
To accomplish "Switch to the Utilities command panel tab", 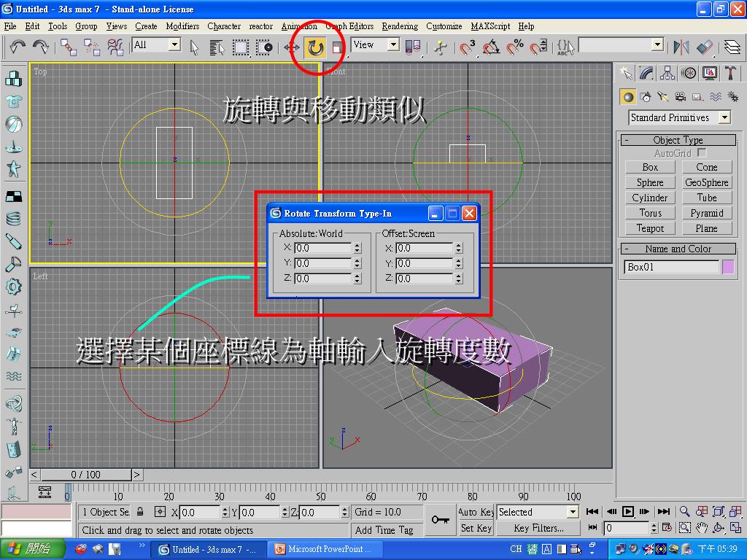I will tap(730, 73).
